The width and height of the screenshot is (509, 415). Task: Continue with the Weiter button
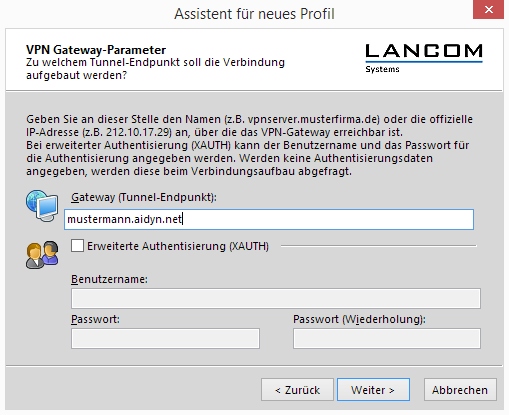(373, 390)
